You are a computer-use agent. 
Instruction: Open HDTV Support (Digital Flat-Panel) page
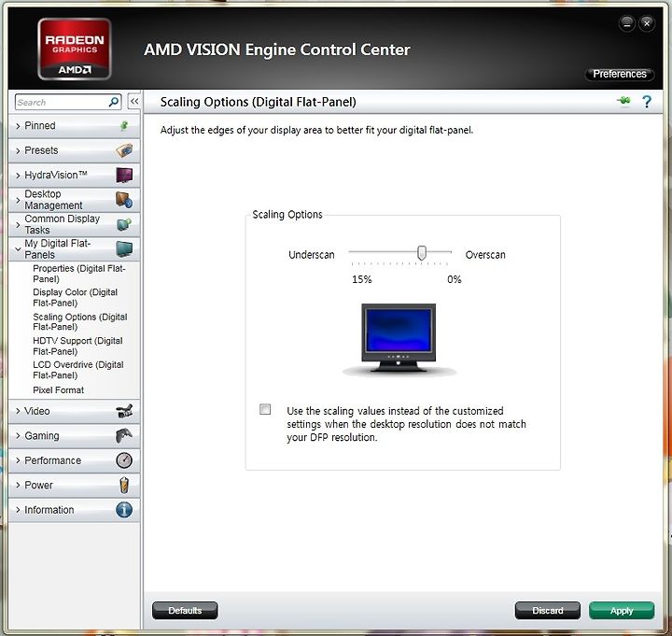pos(77,346)
